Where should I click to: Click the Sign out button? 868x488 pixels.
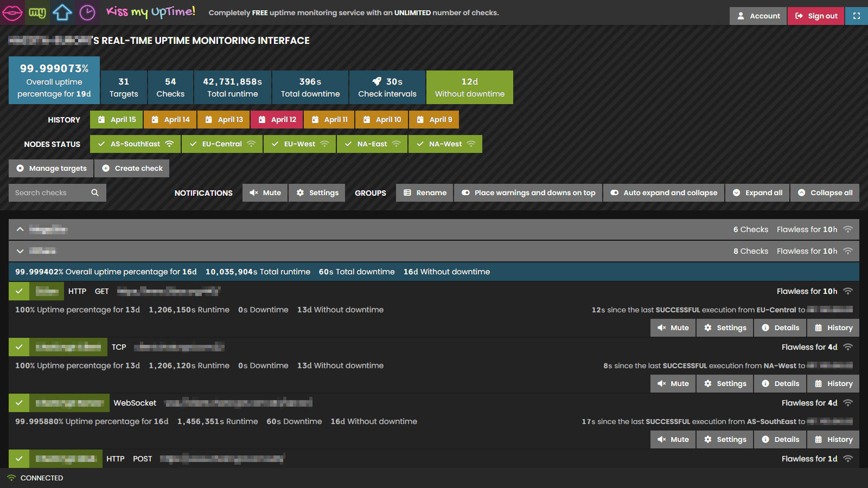(x=816, y=16)
